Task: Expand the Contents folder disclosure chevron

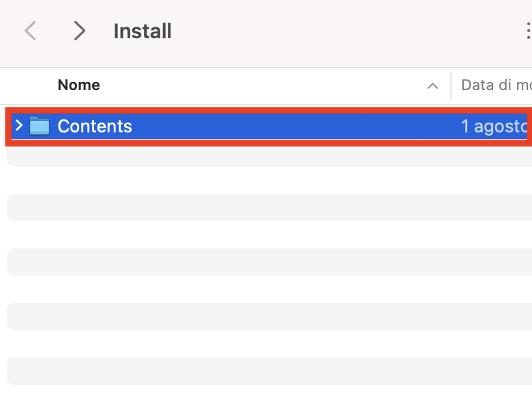Action: coord(19,126)
